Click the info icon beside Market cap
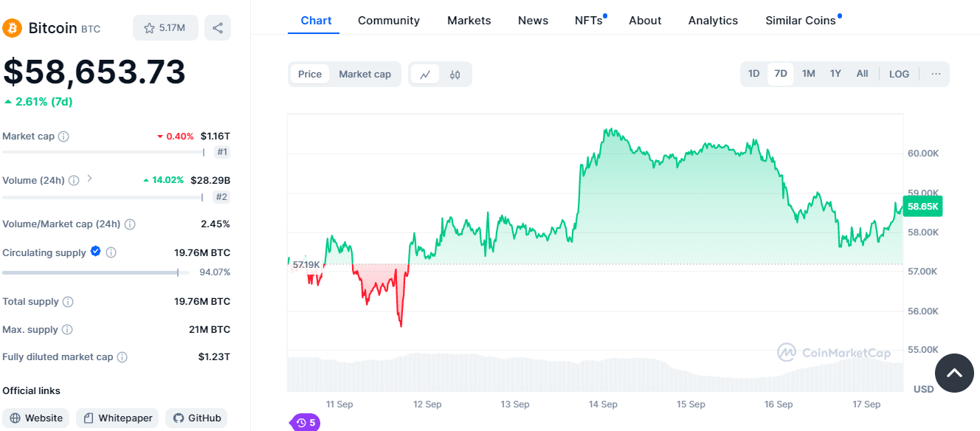 pyautogui.click(x=63, y=137)
